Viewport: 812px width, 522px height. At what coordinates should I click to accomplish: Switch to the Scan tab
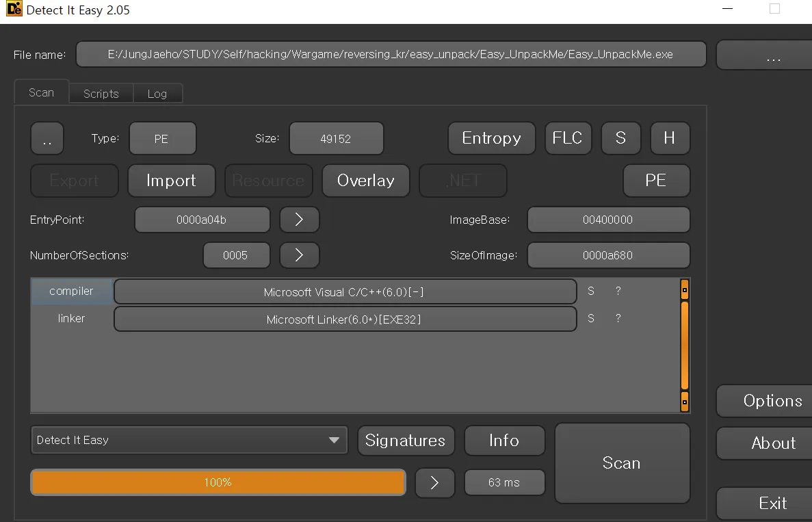42,92
